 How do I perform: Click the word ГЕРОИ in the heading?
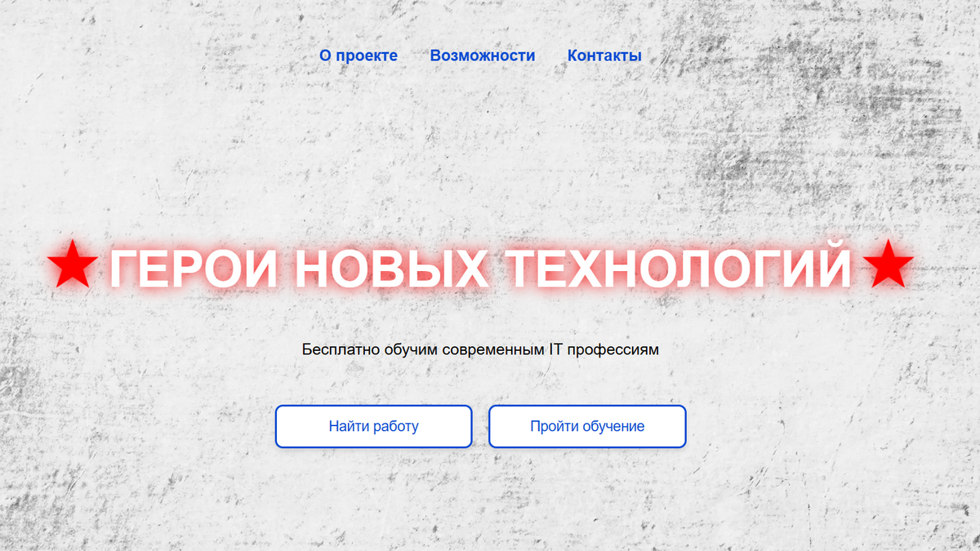(x=194, y=268)
